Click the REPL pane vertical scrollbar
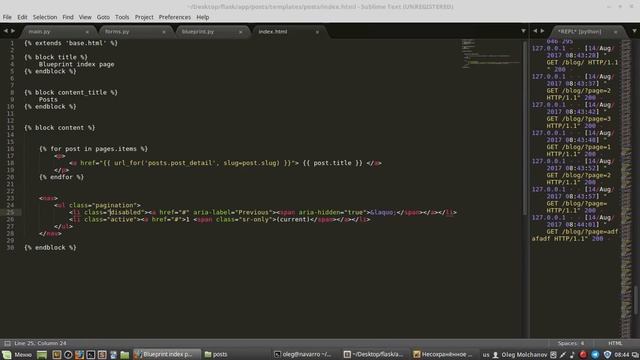640x360 pixels. 636,300
